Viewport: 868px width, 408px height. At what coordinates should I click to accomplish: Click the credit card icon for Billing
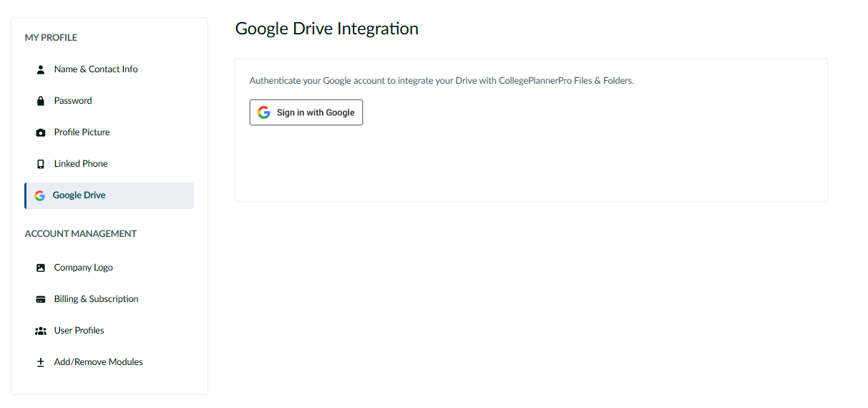click(41, 299)
